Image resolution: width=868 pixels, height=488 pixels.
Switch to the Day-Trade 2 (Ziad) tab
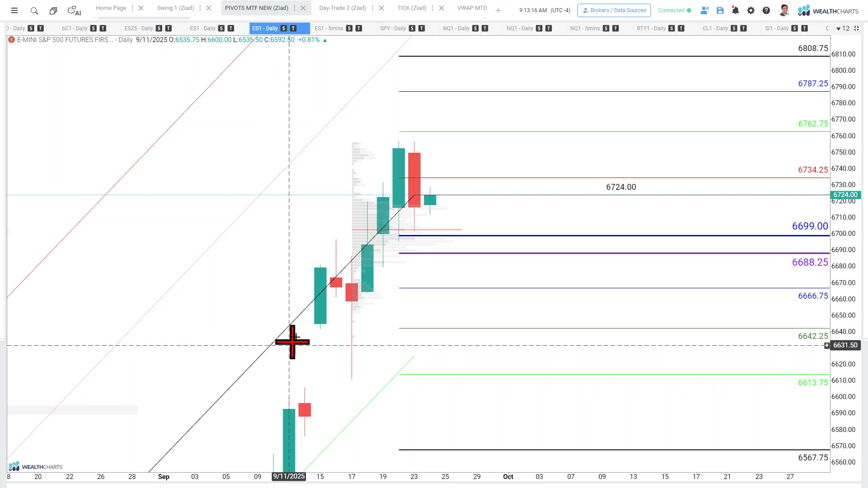[x=342, y=8]
